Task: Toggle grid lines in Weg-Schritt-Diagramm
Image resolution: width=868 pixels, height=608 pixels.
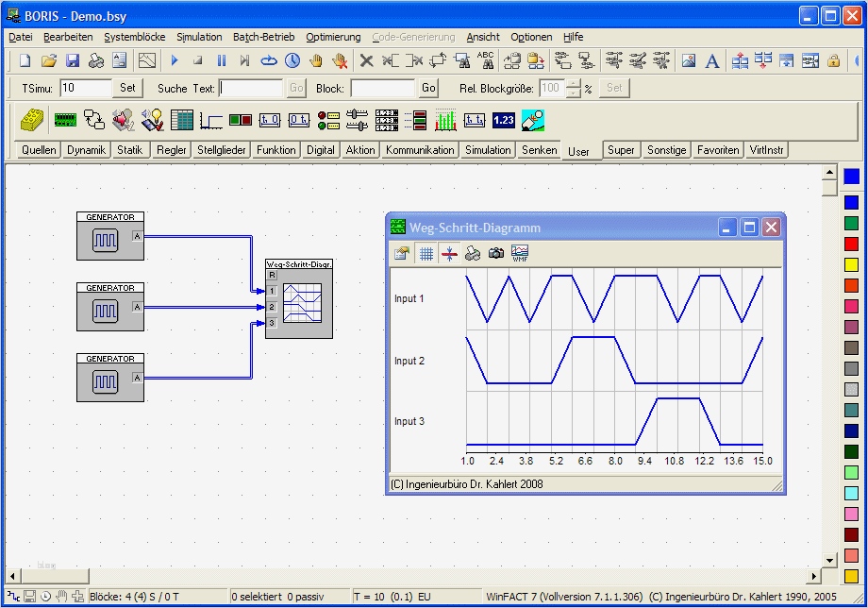Action: pos(426,253)
